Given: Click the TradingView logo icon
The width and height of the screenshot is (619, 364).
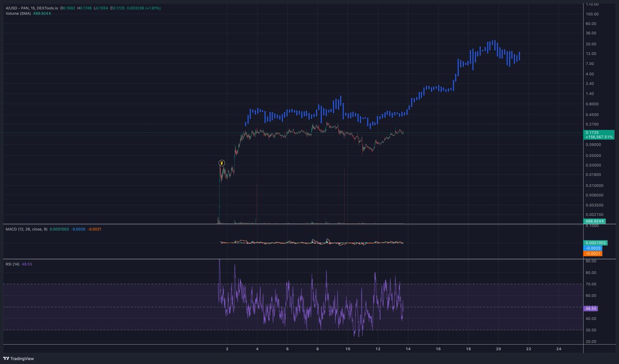Looking at the screenshot, I should (6, 358).
